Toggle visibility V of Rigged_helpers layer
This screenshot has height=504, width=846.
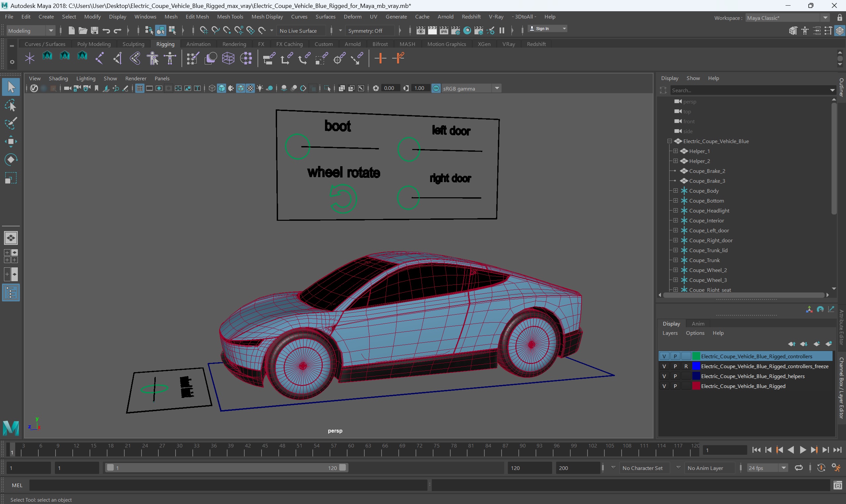(664, 376)
